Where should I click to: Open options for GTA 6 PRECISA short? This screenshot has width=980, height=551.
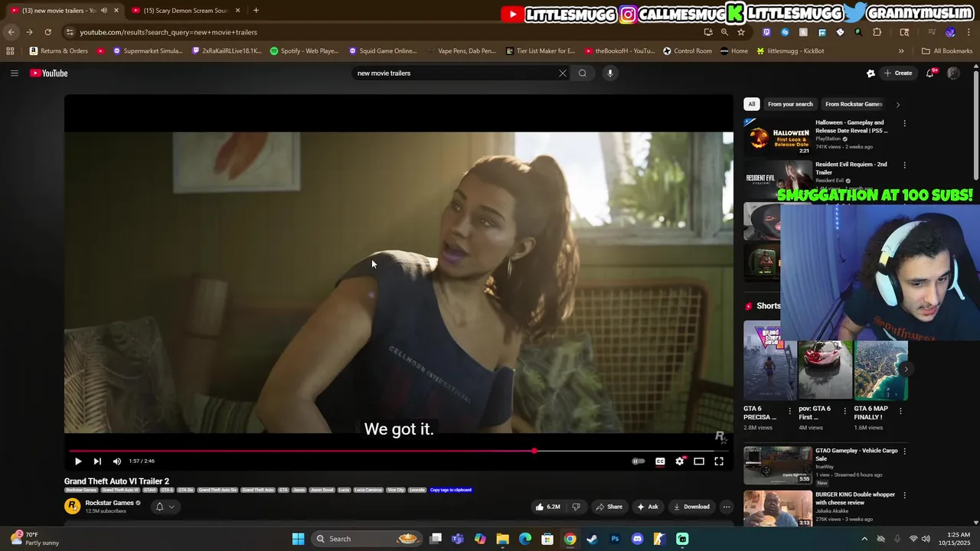[x=790, y=411]
